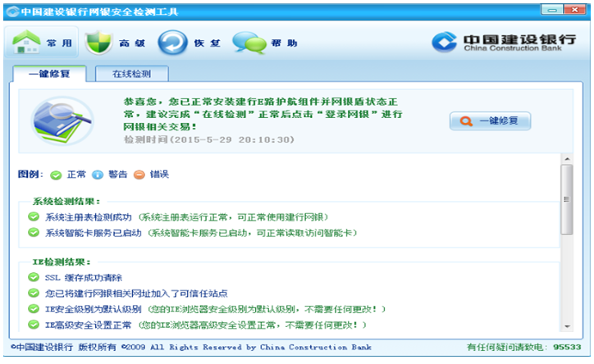Open the chat bubbles 帮助 icon
594x364 pixels.
tap(249, 43)
